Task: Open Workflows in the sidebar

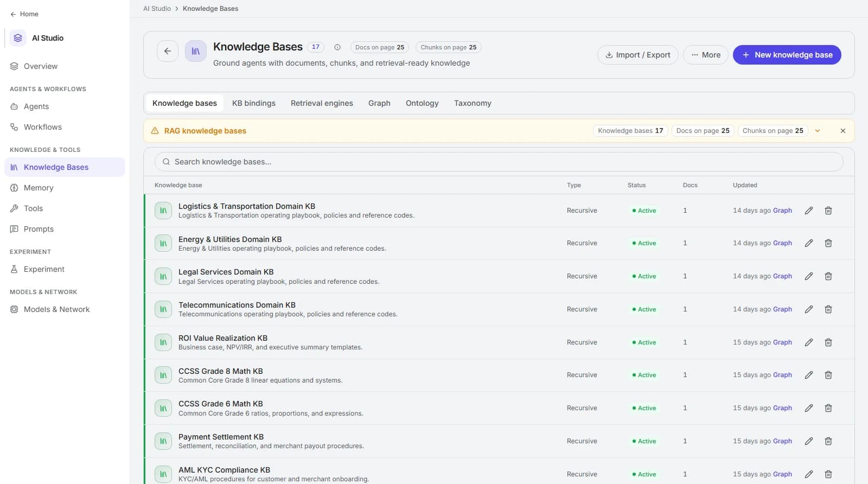Action: 65,127
